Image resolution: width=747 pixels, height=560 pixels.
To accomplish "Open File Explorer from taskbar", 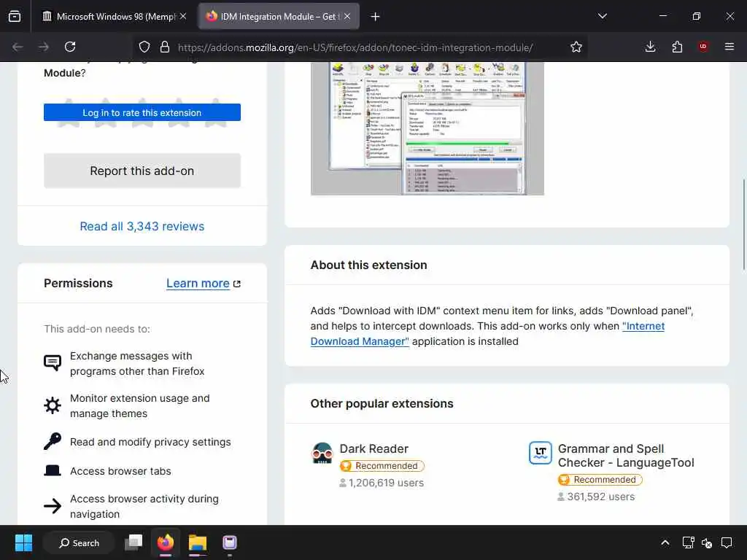I will (197, 542).
